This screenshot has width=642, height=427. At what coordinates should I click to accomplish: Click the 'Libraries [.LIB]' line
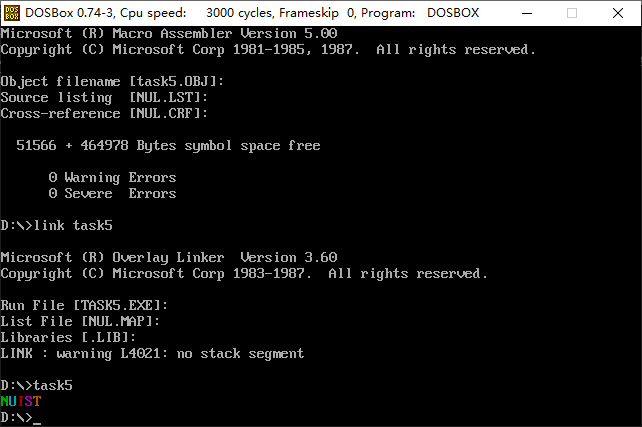68,337
